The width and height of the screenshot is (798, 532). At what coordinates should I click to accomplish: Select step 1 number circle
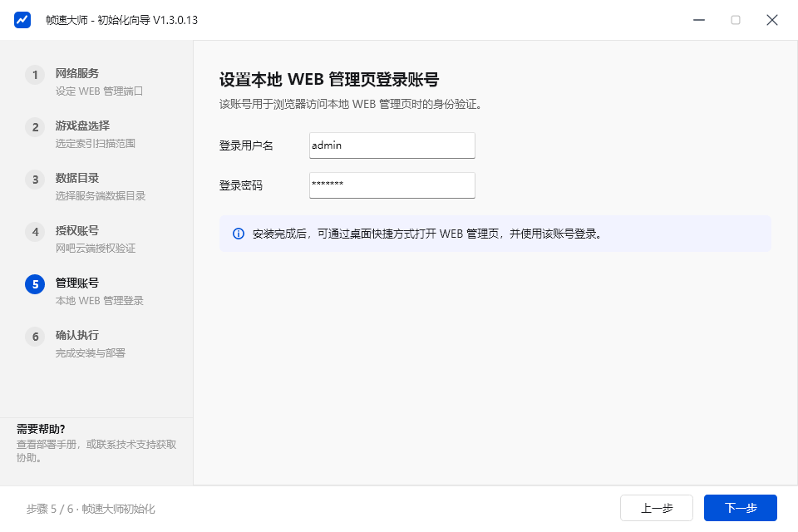click(35, 75)
